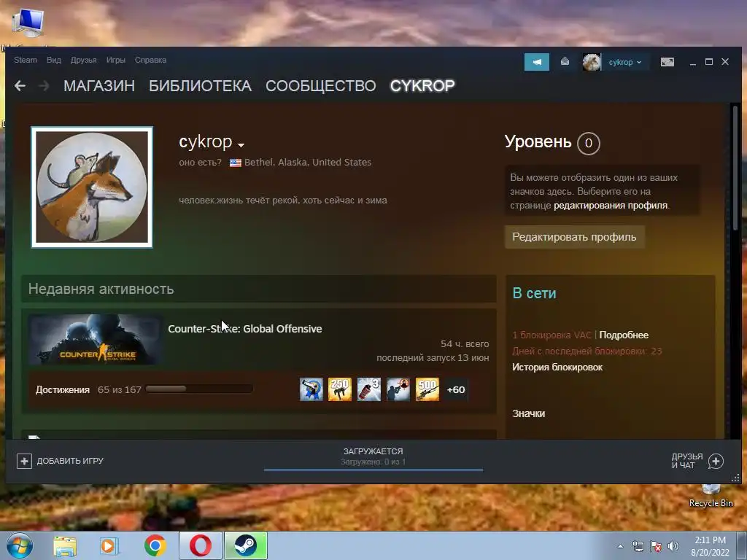747x560 pixels.
Task: Expand the cykrop account dropdown
Action: 625,62
